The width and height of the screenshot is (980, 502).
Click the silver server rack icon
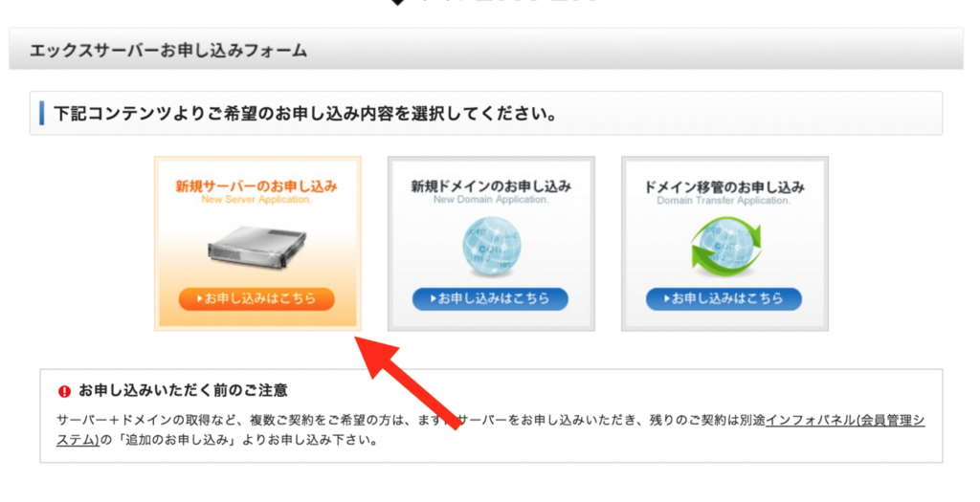(x=256, y=248)
